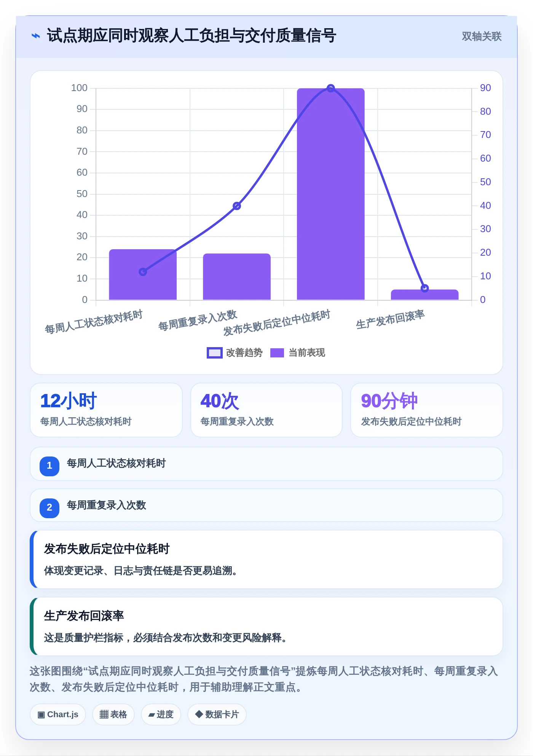Viewport: 533px width, 756px height.
Task: Click the number 1 badge
Action: [x=49, y=466]
